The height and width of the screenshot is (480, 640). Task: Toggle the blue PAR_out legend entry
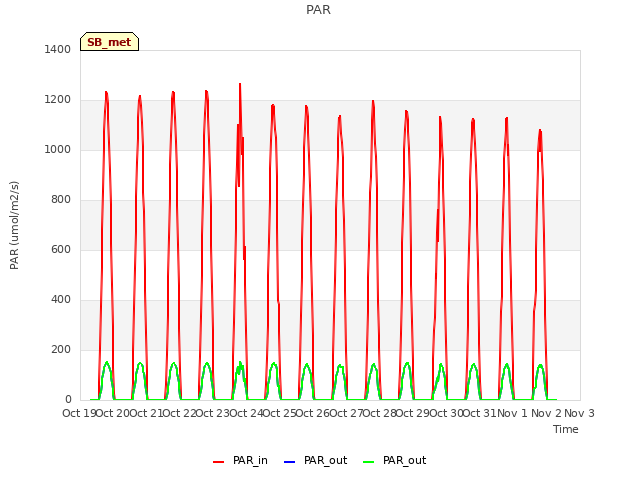click(x=315, y=460)
